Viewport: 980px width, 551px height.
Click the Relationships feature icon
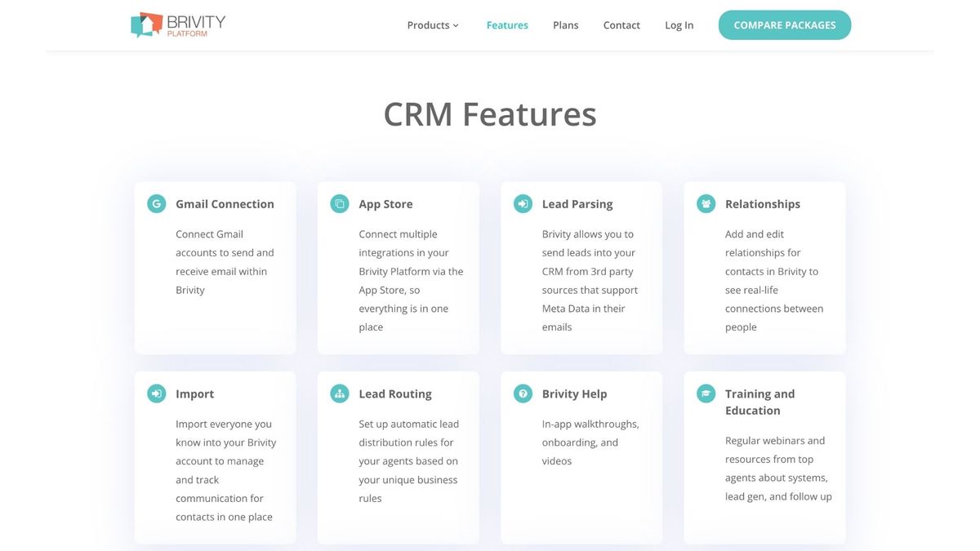[706, 203]
